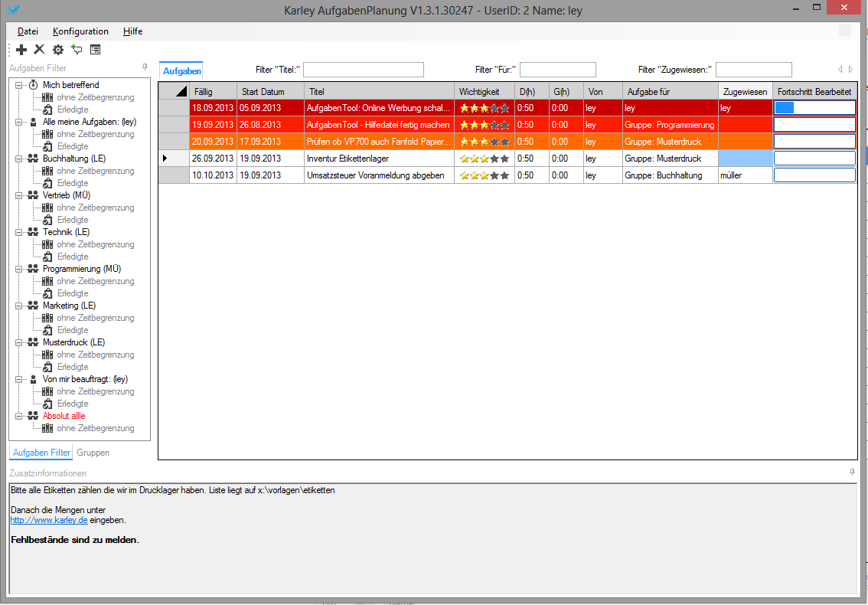Click progress bar of Inventur Etikettenlager row

coord(814,159)
